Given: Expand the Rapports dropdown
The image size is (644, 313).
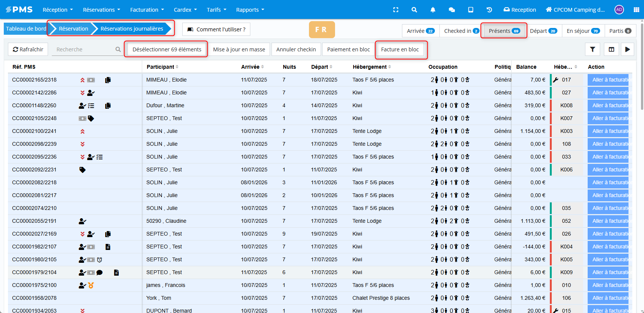Looking at the screenshot, I should pyautogui.click(x=250, y=10).
